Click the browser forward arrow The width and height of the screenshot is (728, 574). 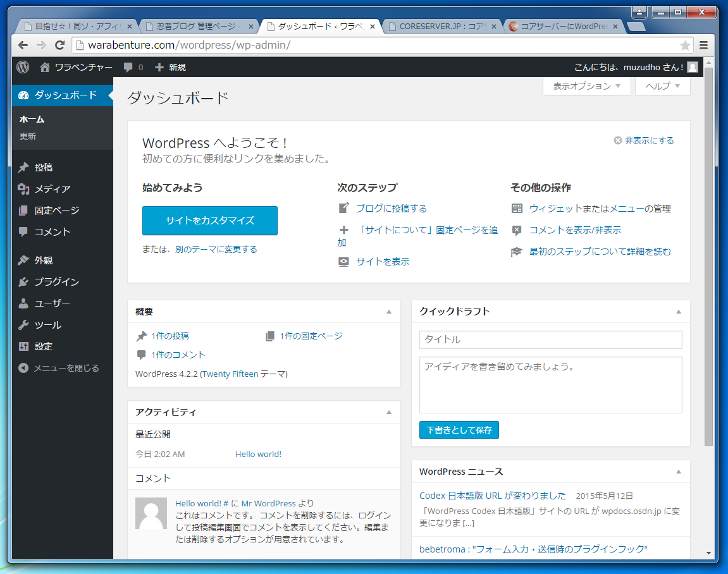(41, 45)
